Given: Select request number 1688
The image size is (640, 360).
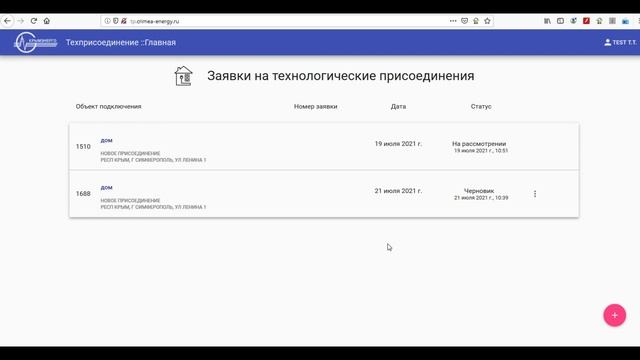Looking at the screenshot, I should pyautogui.click(x=83, y=193).
